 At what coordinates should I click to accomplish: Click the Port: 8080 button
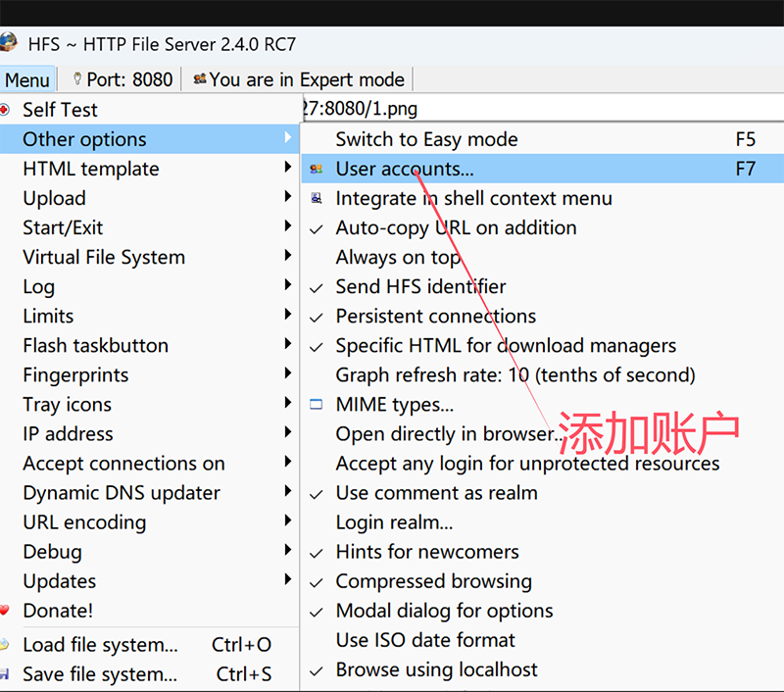point(122,79)
